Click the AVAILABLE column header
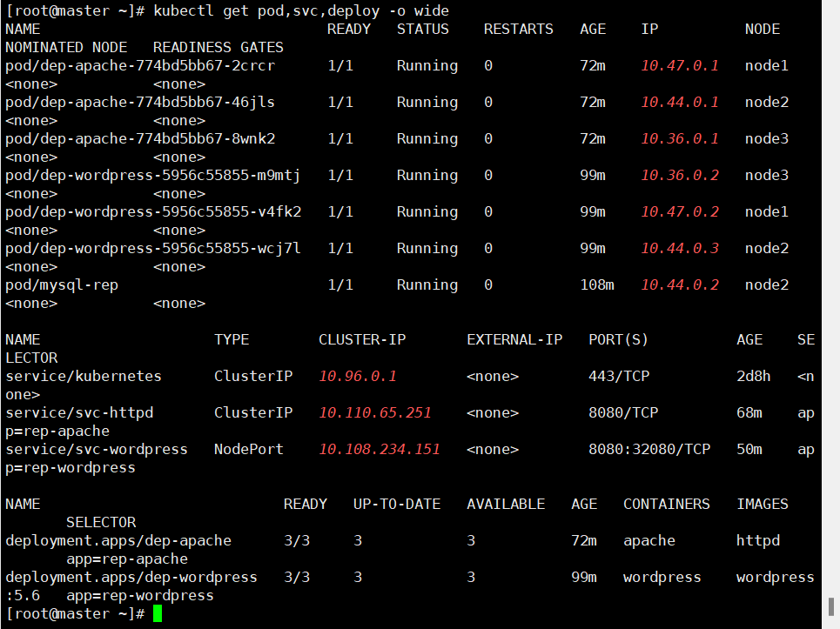 (506, 504)
